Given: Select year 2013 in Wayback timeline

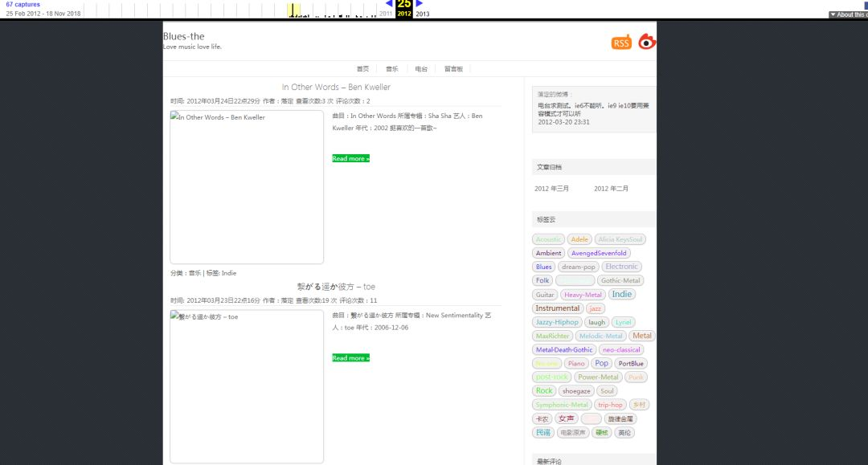Looking at the screenshot, I should tap(423, 14).
